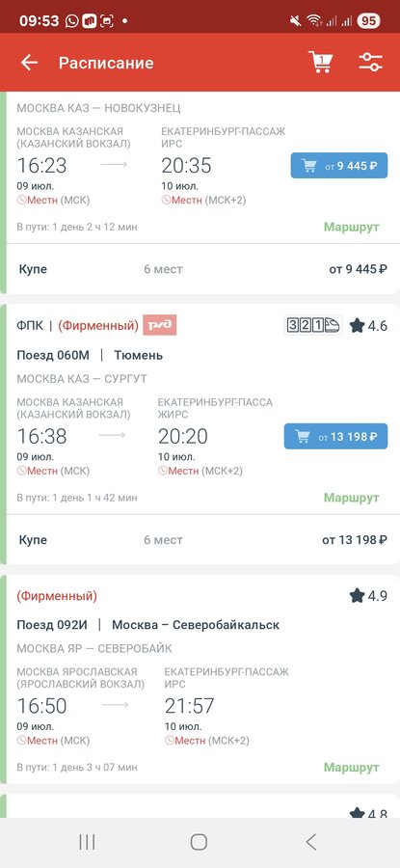Open the shopping cart icon in header
The height and width of the screenshot is (868, 400).
(x=320, y=62)
